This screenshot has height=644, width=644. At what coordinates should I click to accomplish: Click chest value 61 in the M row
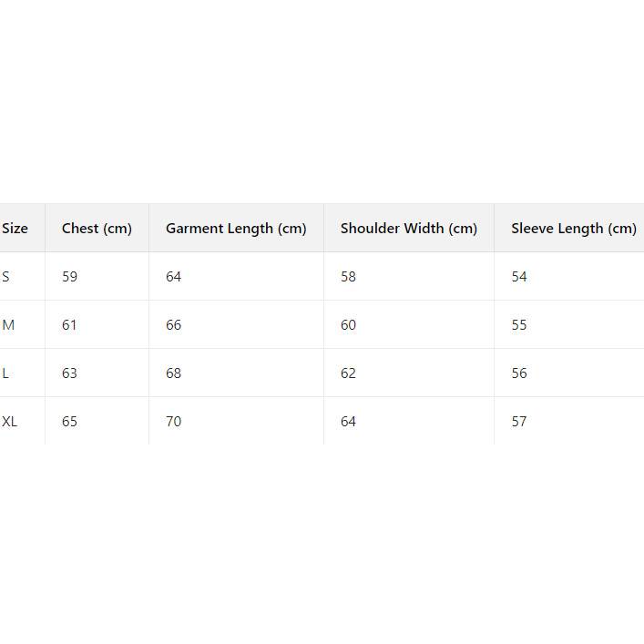(x=70, y=325)
